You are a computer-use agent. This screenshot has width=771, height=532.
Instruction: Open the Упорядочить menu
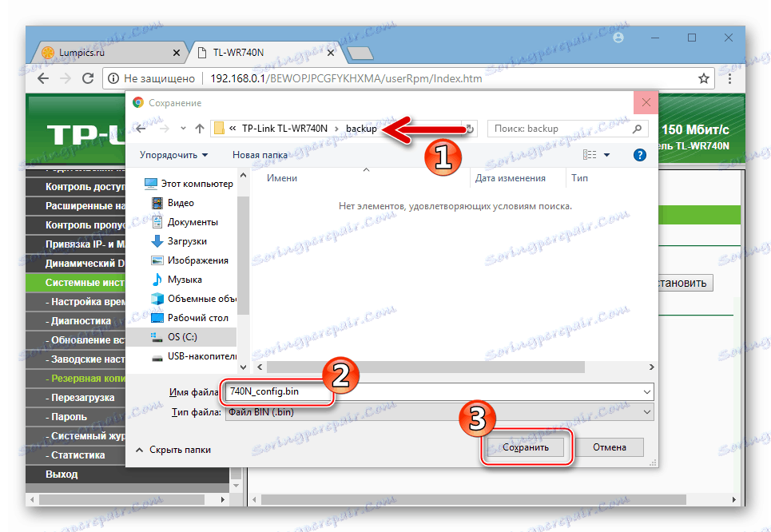click(173, 155)
